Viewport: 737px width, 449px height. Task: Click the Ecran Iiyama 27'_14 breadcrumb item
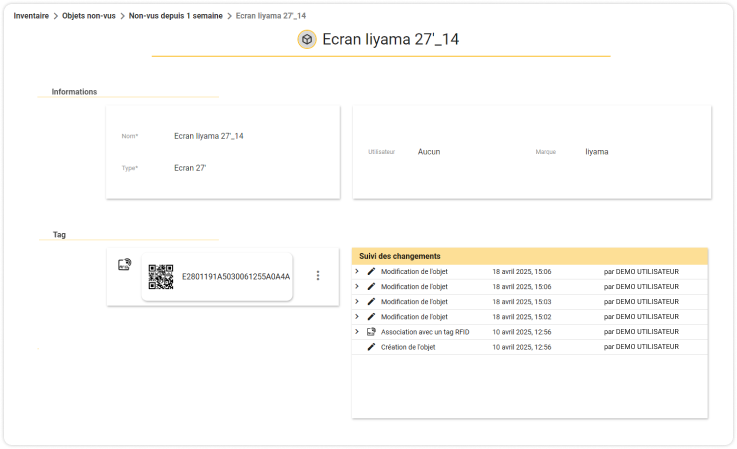[x=271, y=16]
